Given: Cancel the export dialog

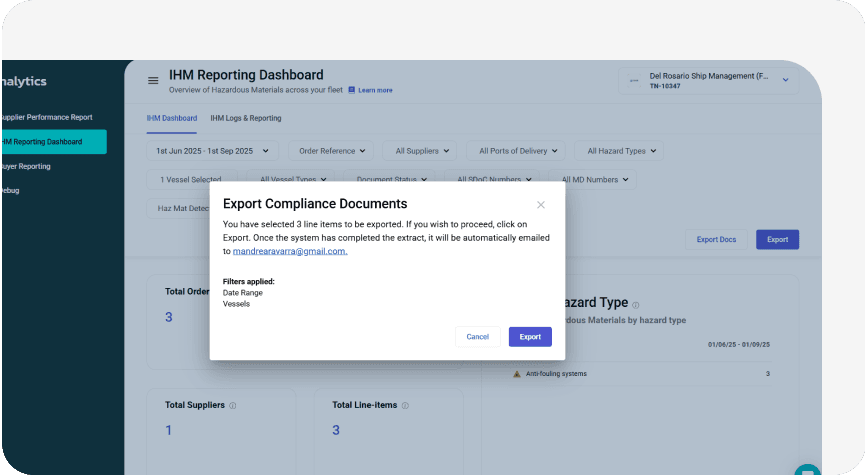Looking at the screenshot, I should pyautogui.click(x=477, y=336).
